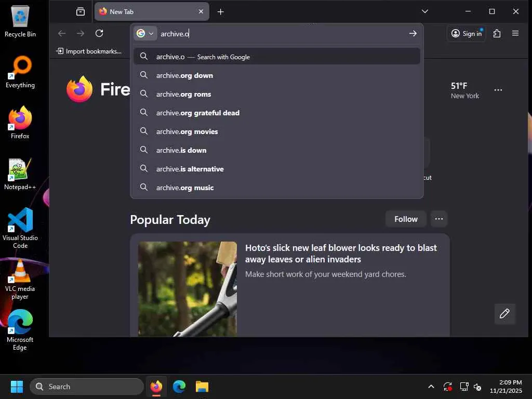Reload the page with refresh icon

point(99,33)
